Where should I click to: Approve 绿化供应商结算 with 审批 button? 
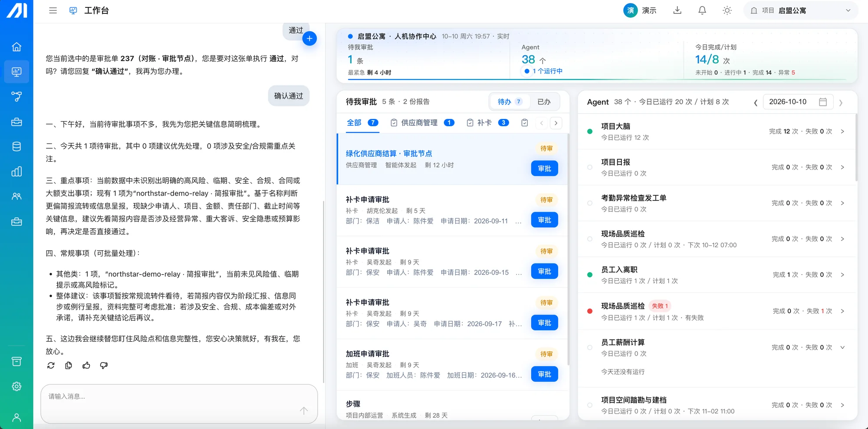click(544, 168)
